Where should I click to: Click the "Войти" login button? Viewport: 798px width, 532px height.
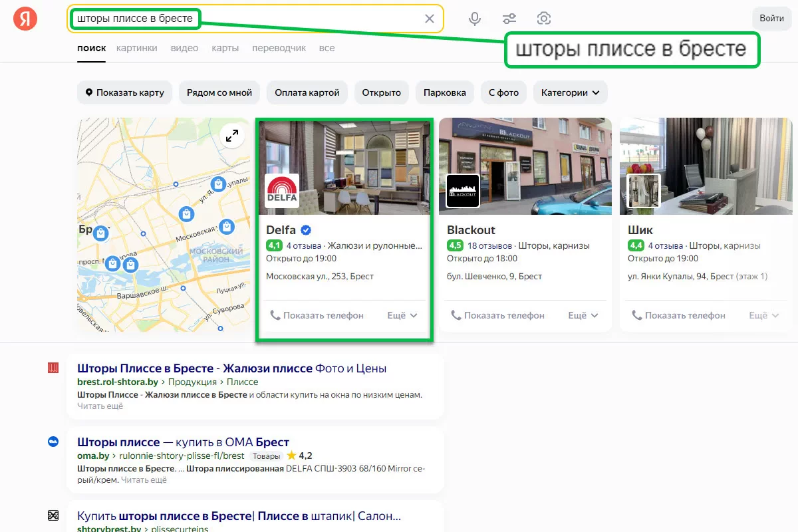coord(771,19)
